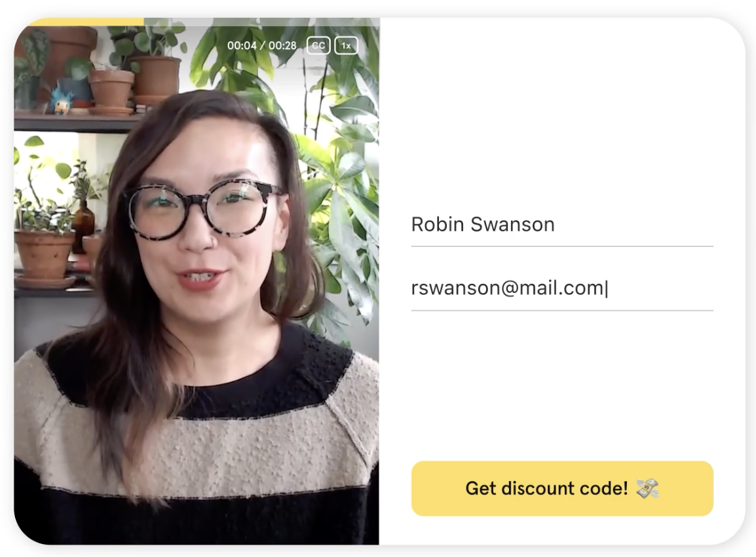The image size is (756, 557).
Task: Click the underline beneath the email field
Action: tap(562, 311)
